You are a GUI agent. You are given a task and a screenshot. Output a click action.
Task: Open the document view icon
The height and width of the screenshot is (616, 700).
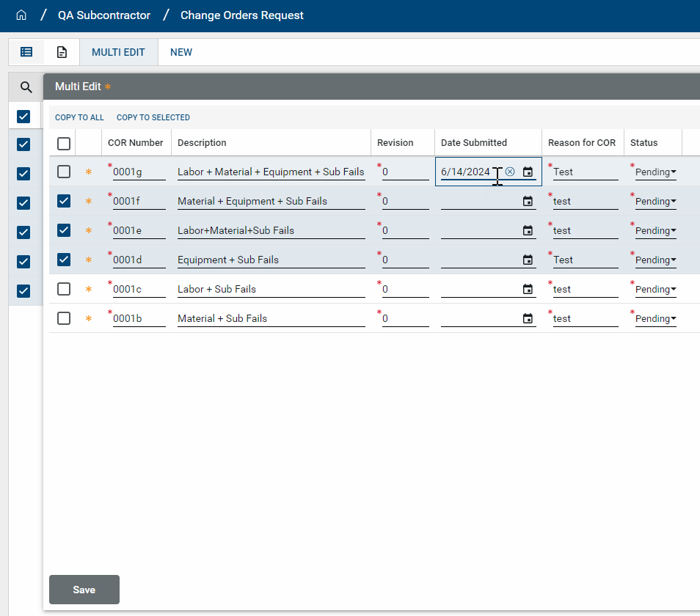pyautogui.click(x=62, y=52)
